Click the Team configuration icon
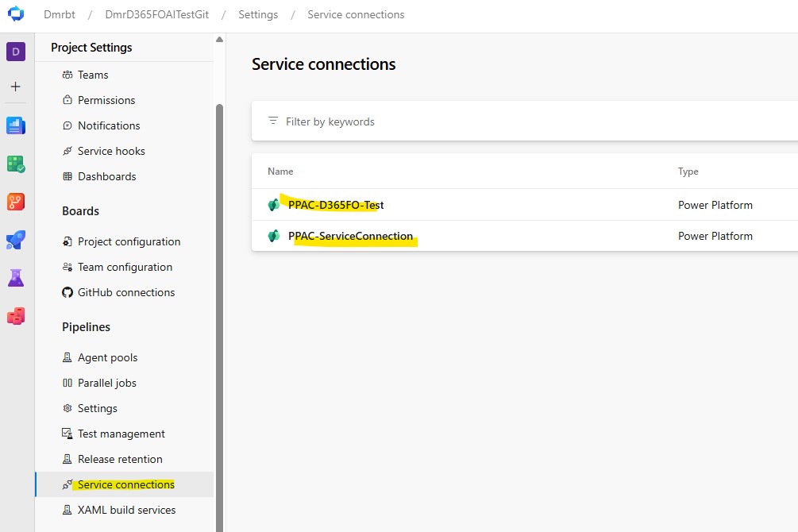 coord(67,267)
